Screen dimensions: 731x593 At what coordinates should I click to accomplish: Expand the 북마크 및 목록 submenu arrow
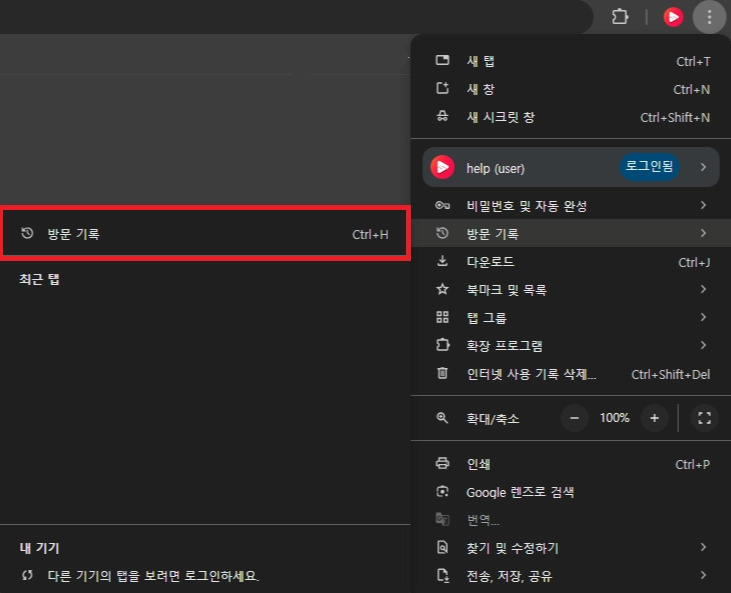click(703, 290)
